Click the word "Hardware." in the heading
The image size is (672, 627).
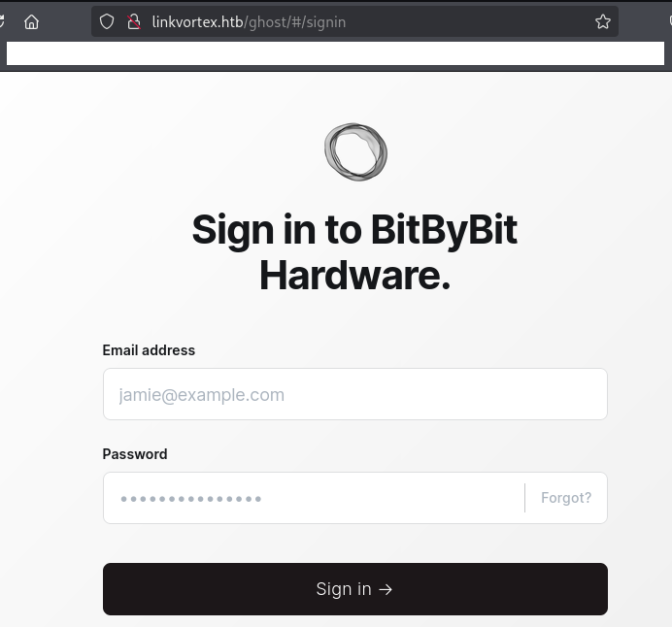point(354,276)
